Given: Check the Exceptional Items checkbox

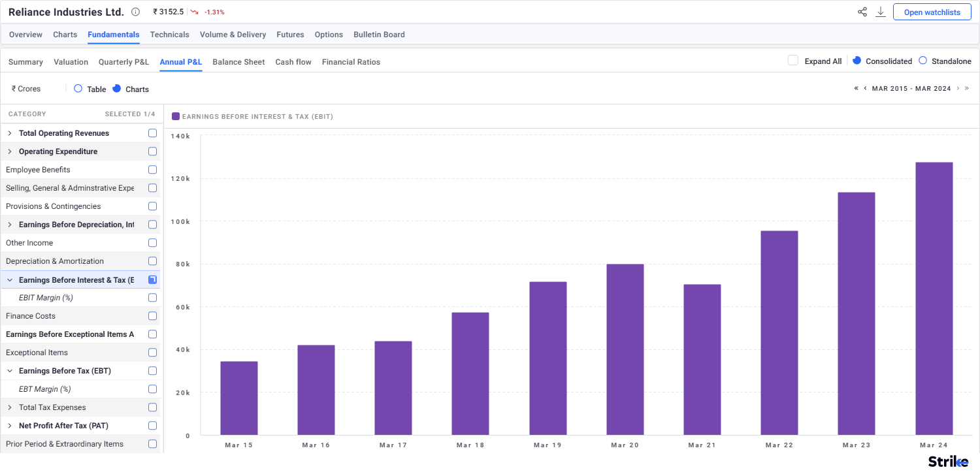Looking at the screenshot, I should [152, 353].
